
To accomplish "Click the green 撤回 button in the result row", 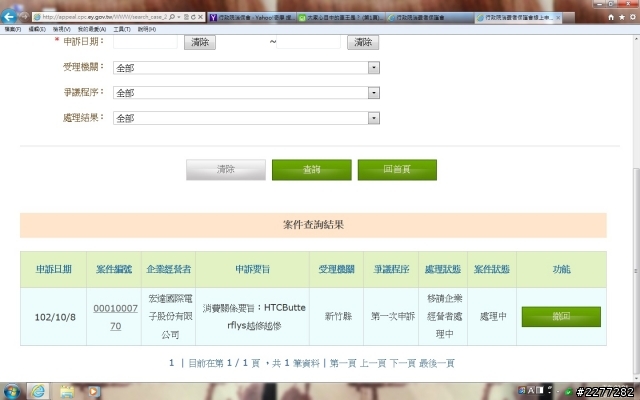I will pyautogui.click(x=561, y=317).
